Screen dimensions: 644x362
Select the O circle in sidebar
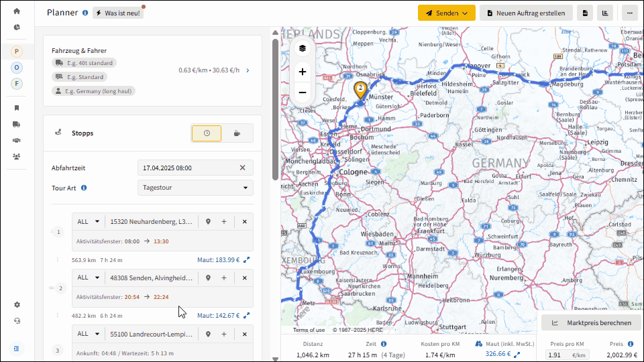tap(16, 68)
